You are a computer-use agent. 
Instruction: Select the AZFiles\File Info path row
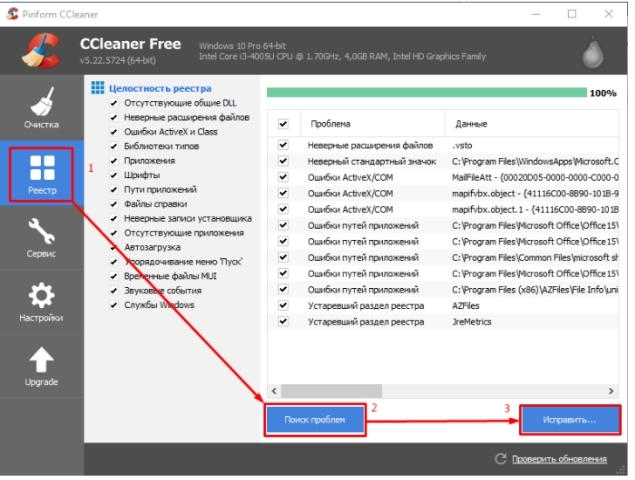(443, 290)
